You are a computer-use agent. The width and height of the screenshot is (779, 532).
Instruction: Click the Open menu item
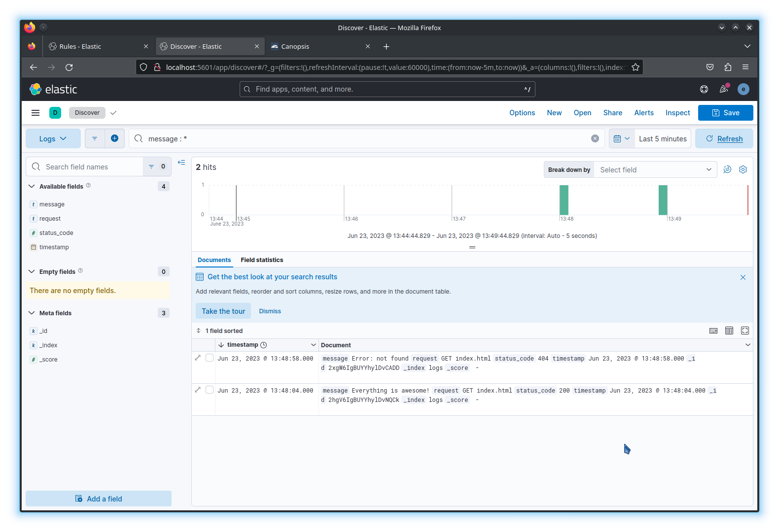click(x=582, y=113)
